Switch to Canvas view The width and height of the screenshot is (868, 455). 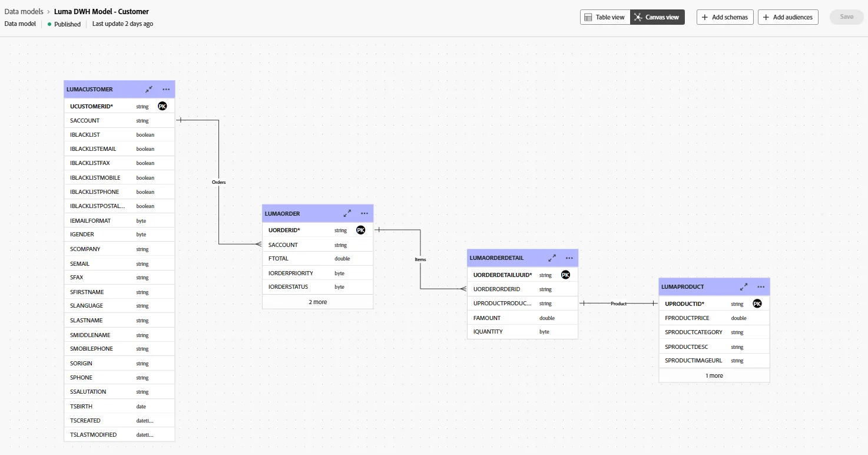[657, 17]
